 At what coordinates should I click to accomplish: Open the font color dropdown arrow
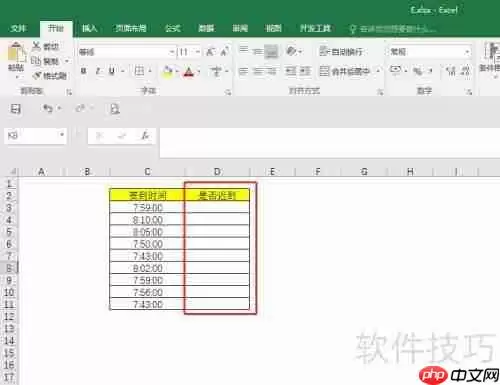pyautogui.click(x=199, y=71)
